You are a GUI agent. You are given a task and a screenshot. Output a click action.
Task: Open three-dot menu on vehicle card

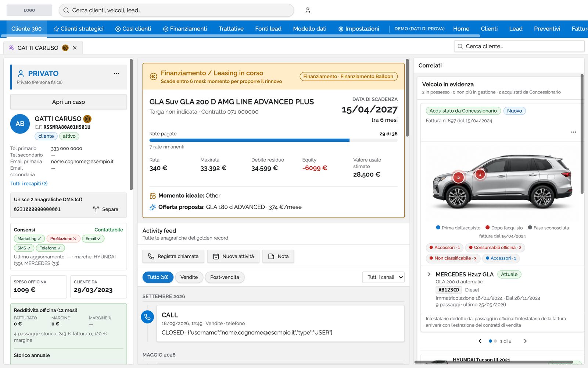coord(574,132)
